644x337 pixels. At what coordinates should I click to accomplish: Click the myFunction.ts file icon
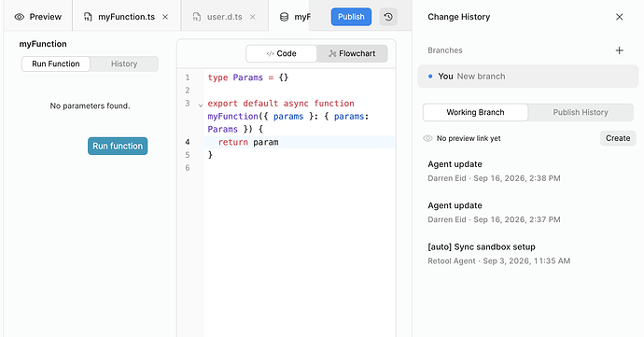[88, 17]
